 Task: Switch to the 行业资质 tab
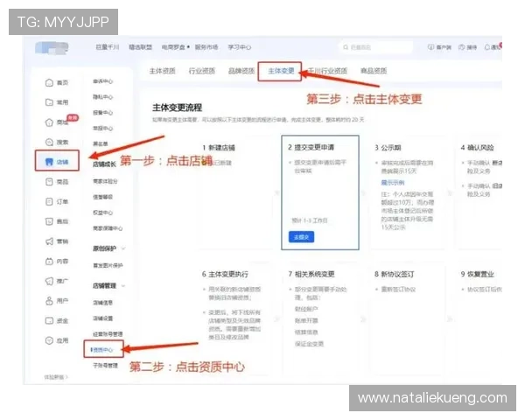pyautogui.click(x=202, y=71)
